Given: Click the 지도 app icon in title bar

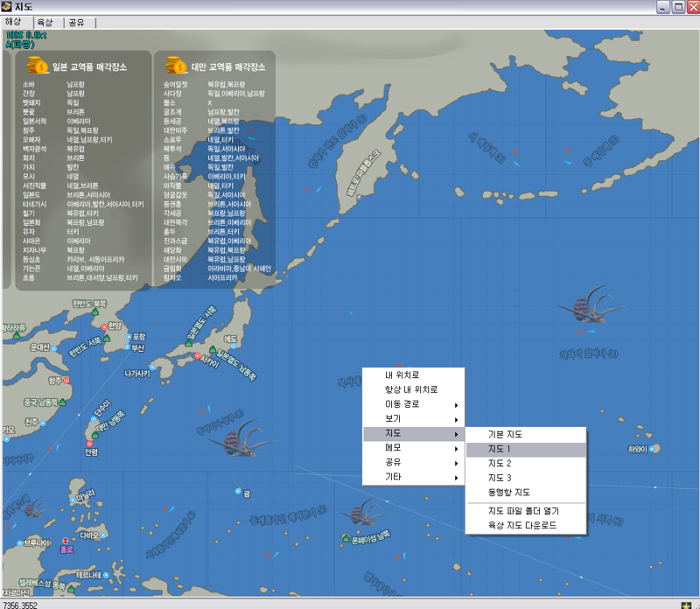Looking at the screenshot, I should point(6,7).
